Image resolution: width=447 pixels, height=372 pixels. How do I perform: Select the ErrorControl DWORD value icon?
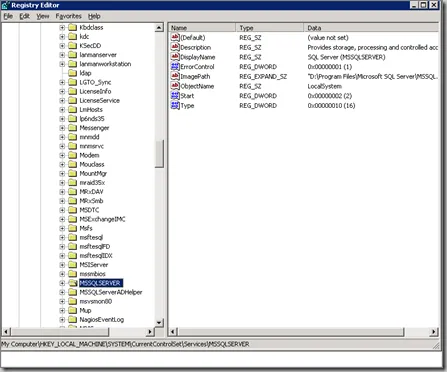(x=175, y=66)
